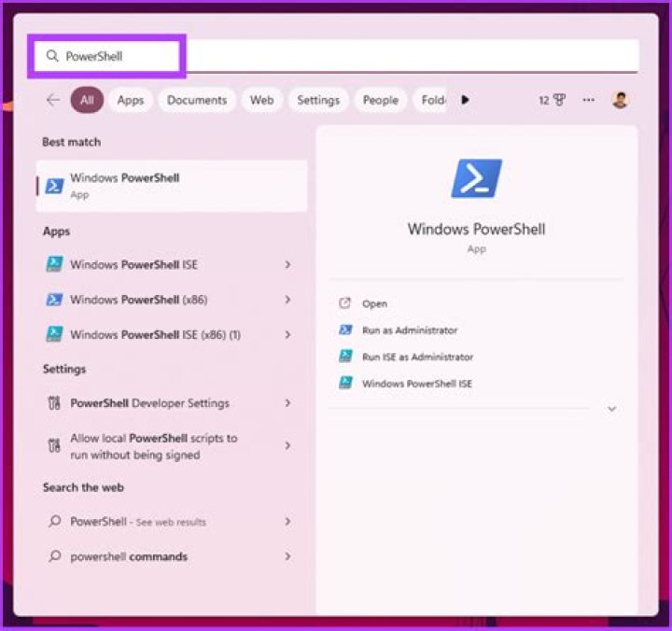Viewport: 672px width, 631px height.
Task: Select the Documents filter tab
Action: (x=197, y=100)
